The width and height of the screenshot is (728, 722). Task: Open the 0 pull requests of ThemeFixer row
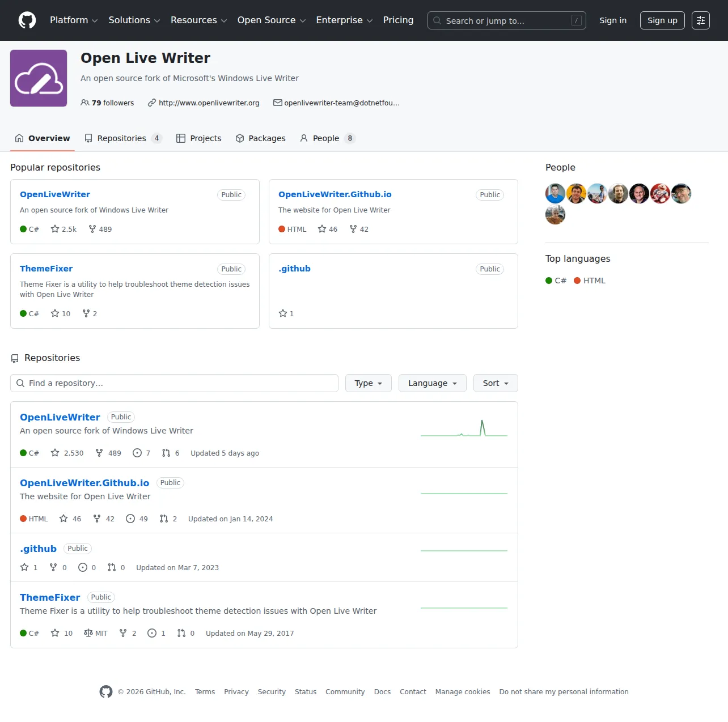tap(186, 633)
